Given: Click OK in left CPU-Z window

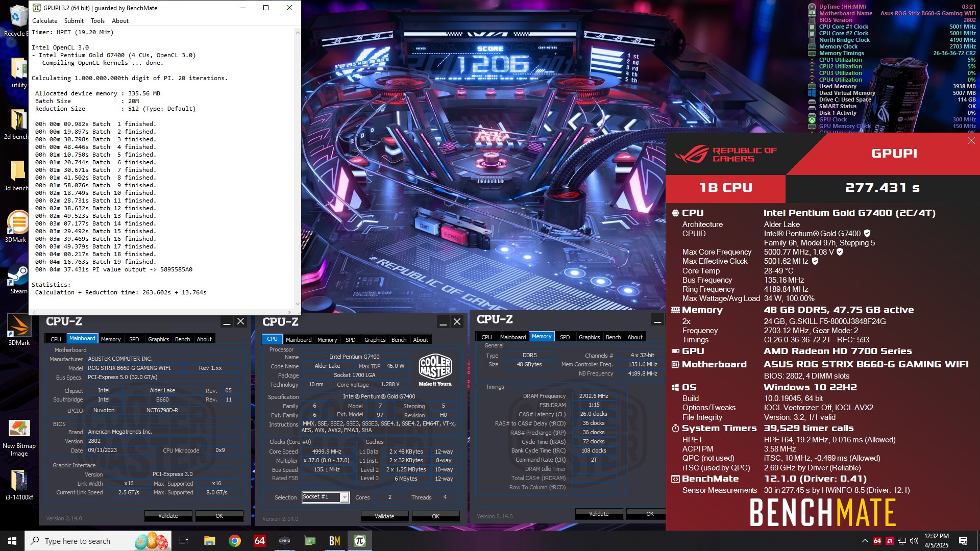Looking at the screenshot, I should pos(219,516).
